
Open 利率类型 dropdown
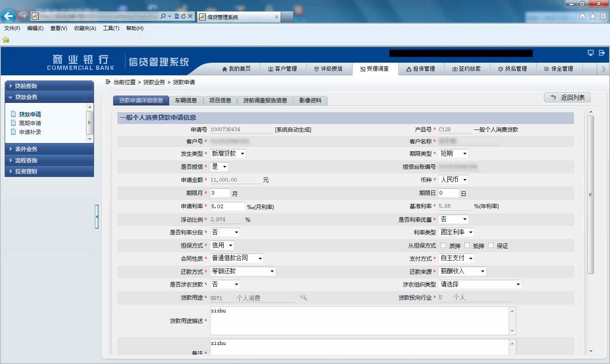456,232
